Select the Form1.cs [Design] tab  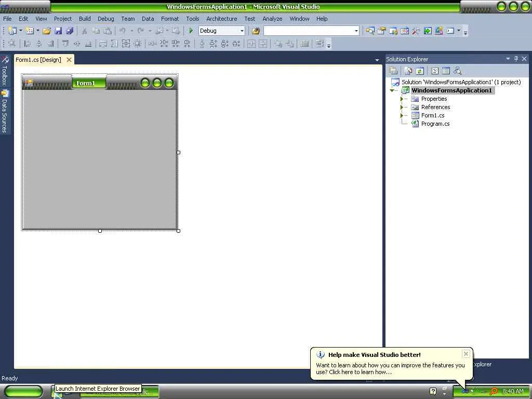point(38,60)
